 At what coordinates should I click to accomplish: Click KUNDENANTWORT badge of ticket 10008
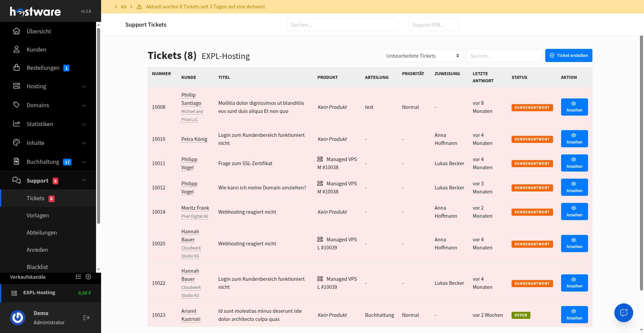coord(532,108)
